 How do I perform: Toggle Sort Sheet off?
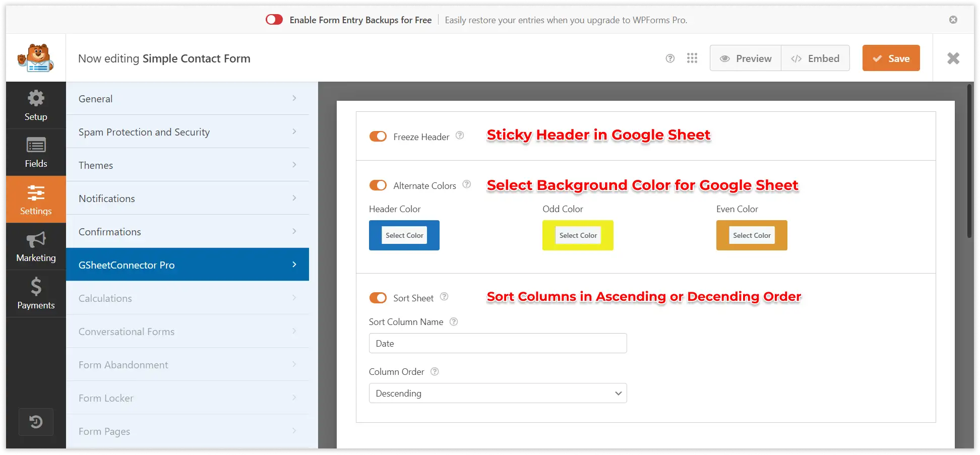pos(378,298)
